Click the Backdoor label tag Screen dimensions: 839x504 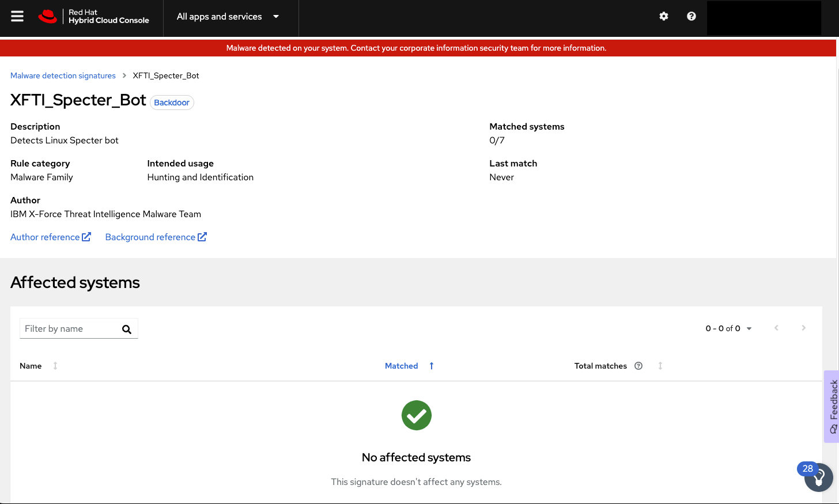(x=172, y=103)
